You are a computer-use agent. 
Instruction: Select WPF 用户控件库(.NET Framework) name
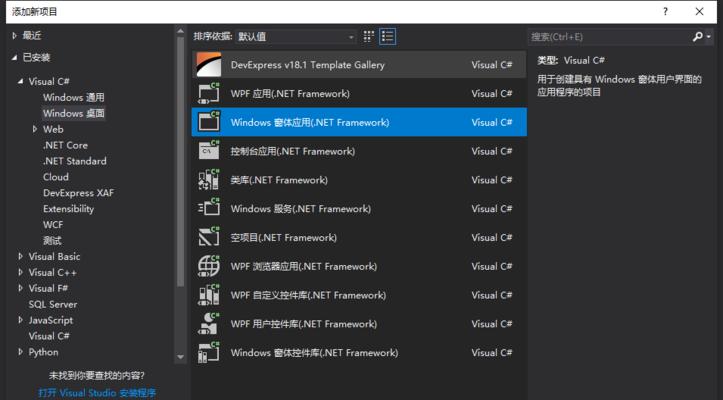304,324
